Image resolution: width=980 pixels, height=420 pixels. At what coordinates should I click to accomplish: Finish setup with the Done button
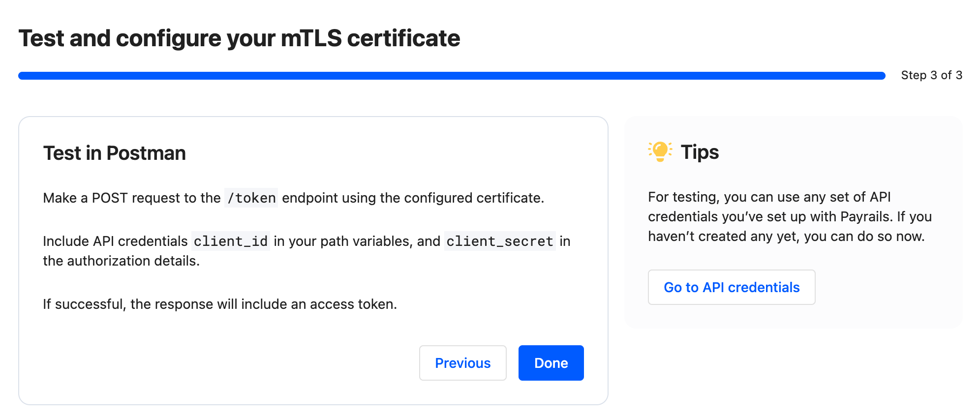tap(551, 363)
